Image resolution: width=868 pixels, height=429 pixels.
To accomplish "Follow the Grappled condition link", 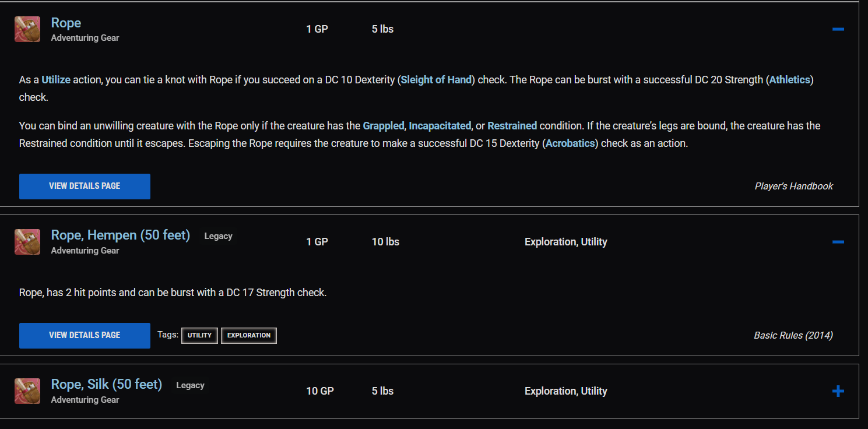I will click(x=383, y=126).
